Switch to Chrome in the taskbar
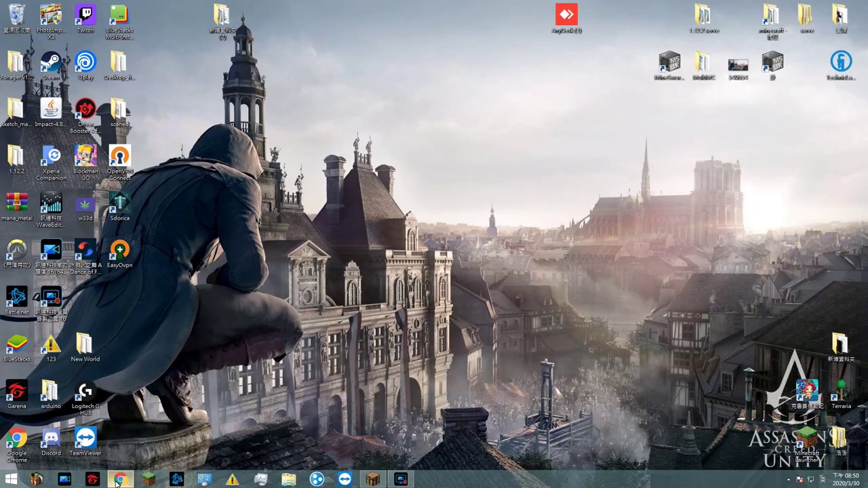 tap(120, 479)
